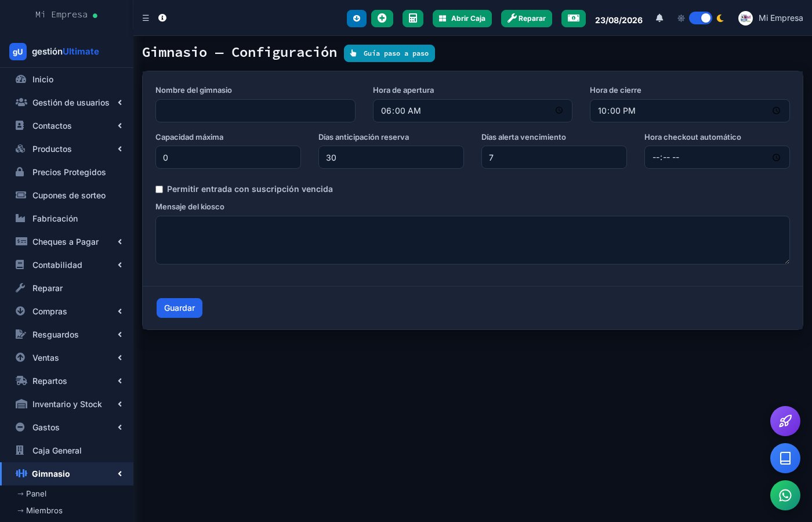Click the info circle icon in header
This screenshot has height=522, width=812.
(x=162, y=18)
